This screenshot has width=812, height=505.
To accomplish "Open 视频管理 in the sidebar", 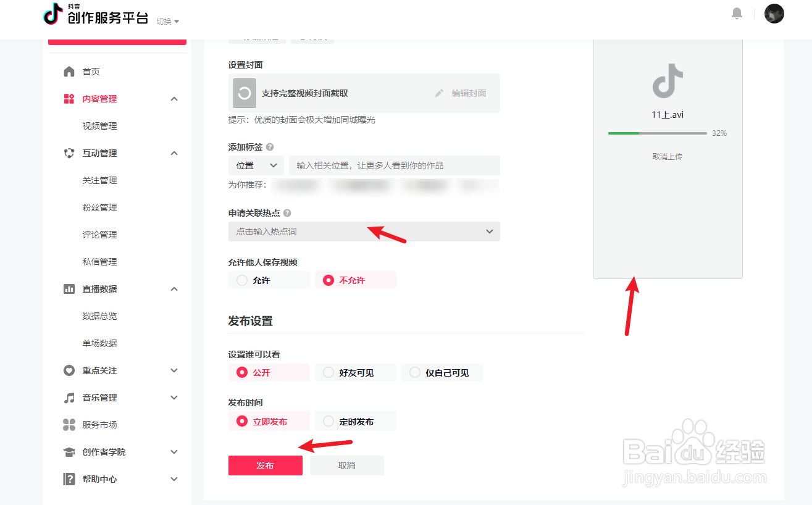I will 99,125.
